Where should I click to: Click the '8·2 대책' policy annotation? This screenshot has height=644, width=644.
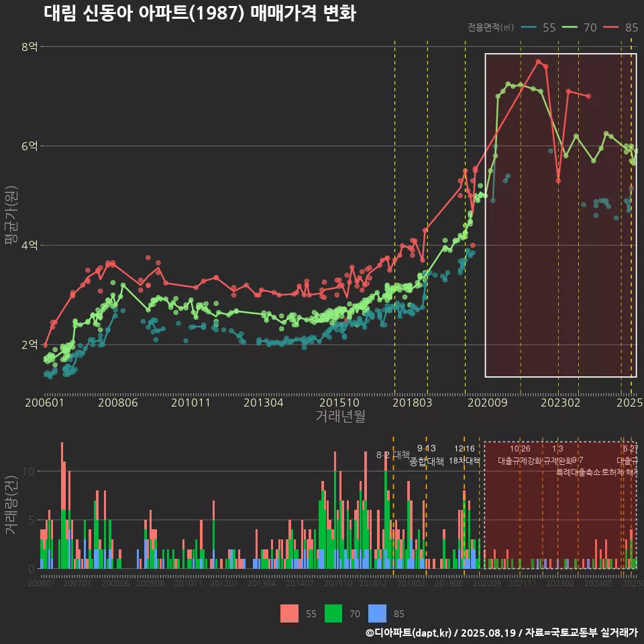coord(393,455)
